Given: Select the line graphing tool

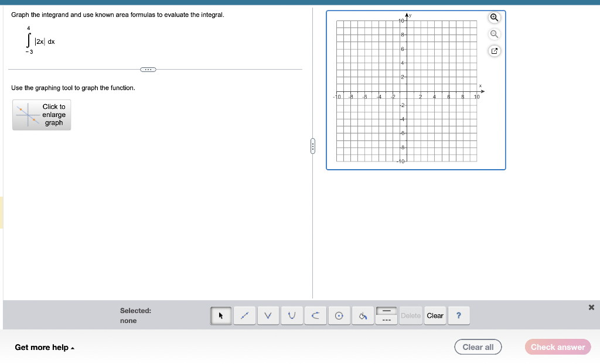Looking at the screenshot, I should 244,315.
